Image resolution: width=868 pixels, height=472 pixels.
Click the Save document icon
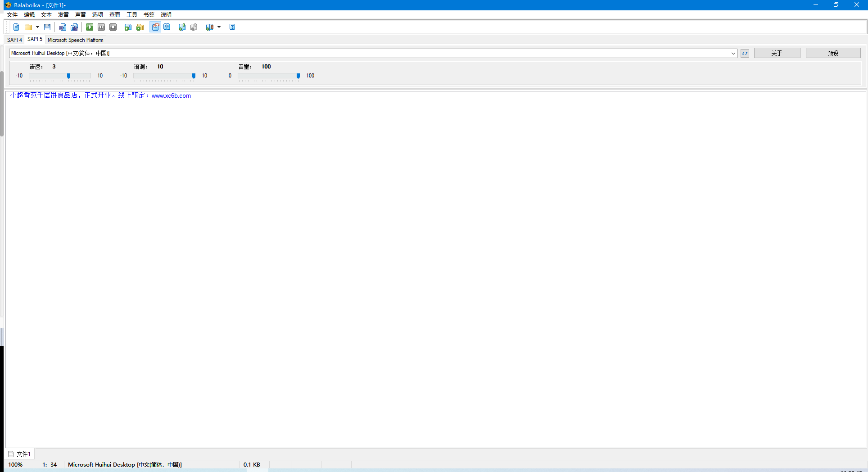pyautogui.click(x=46, y=27)
